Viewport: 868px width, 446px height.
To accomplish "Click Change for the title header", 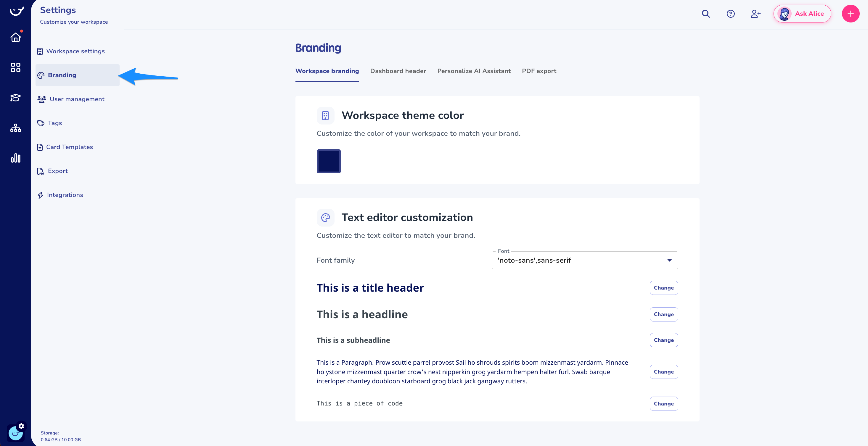I will pyautogui.click(x=663, y=288).
